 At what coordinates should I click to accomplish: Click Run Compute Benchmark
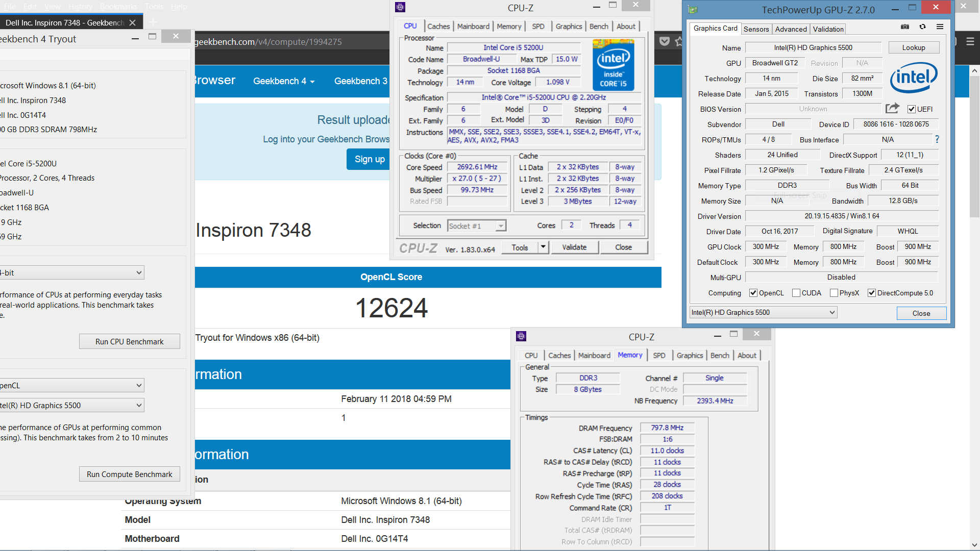(130, 474)
